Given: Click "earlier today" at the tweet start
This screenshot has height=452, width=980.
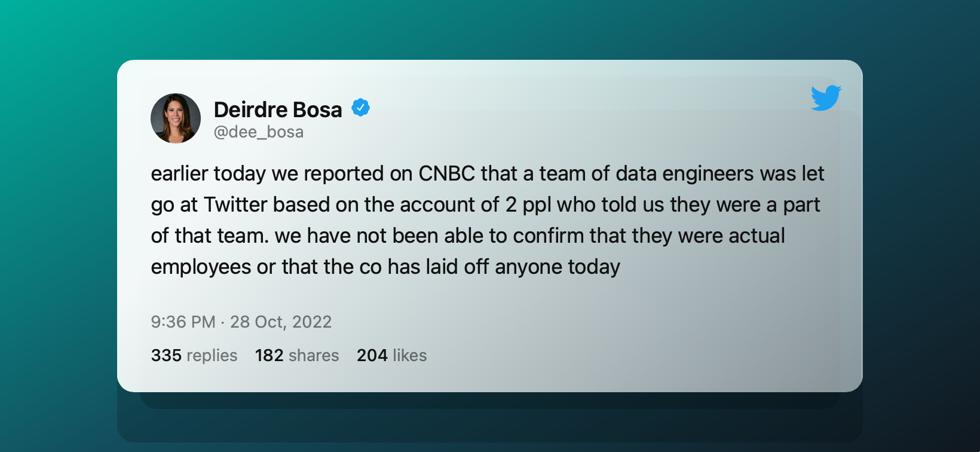Looking at the screenshot, I should coord(208,173).
